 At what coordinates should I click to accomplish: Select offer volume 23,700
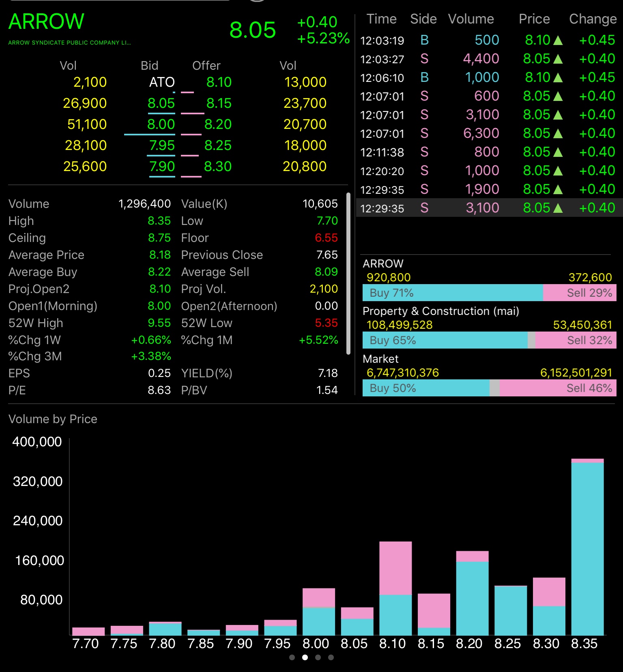click(x=305, y=103)
